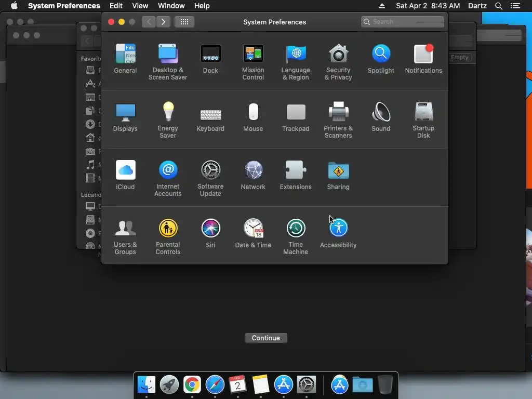Open Printers & Scanners preferences
532x399 pixels.
[338, 120]
